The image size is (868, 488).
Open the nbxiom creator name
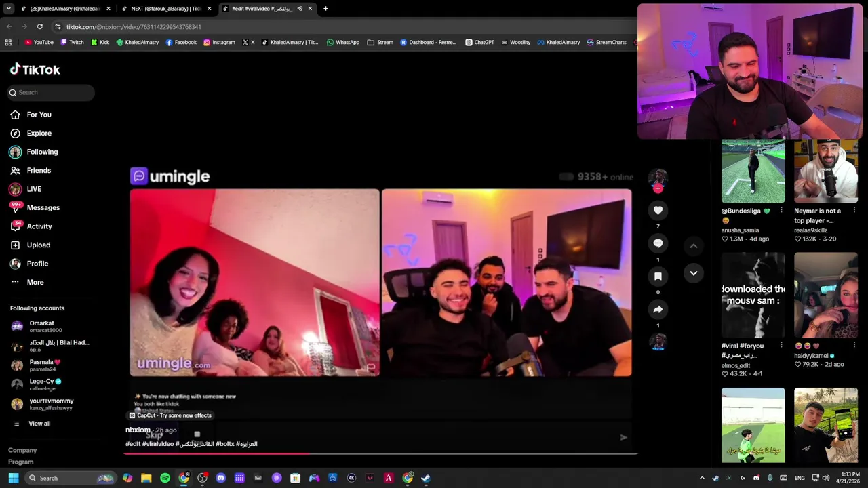[x=138, y=430]
